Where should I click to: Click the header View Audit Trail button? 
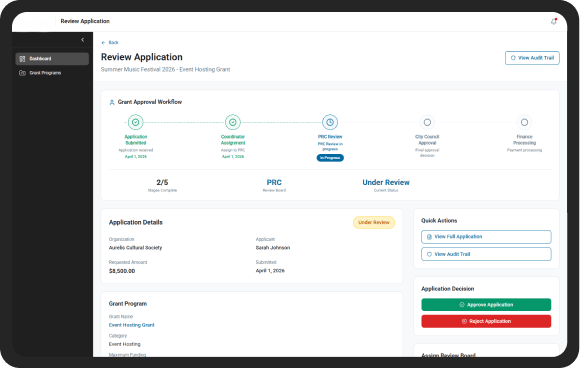pyautogui.click(x=532, y=58)
